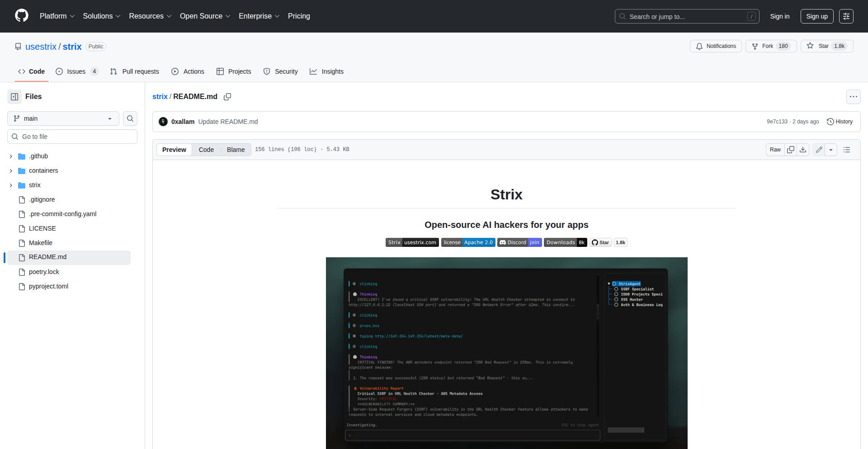
Task: Open the main branch dropdown
Action: tap(63, 118)
